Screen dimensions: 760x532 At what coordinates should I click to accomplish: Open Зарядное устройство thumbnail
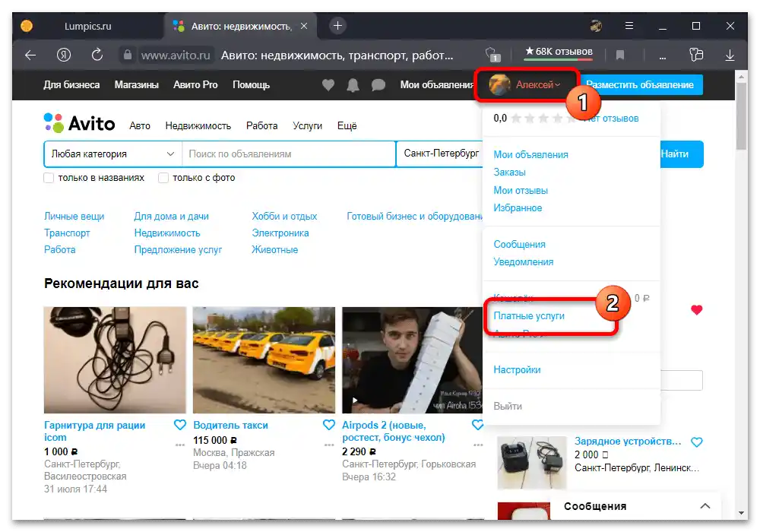[x=532, y=463]
